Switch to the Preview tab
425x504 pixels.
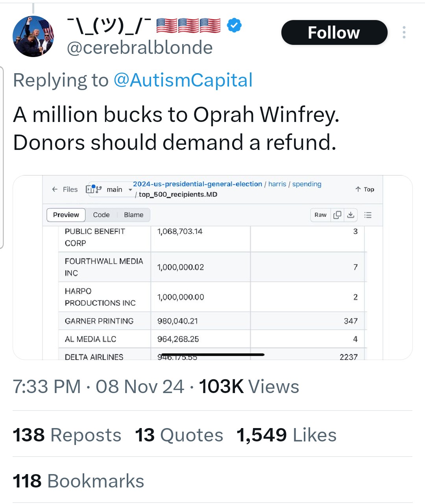coord(66,215)
